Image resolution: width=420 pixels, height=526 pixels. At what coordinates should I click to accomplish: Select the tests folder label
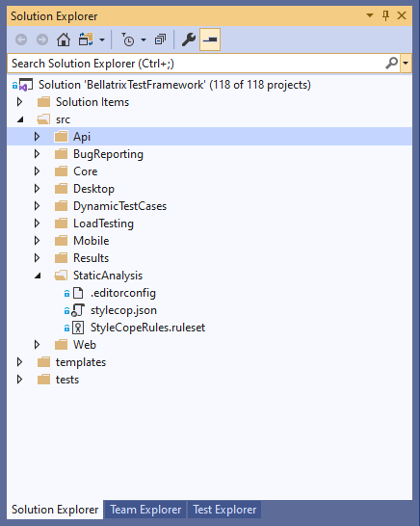pos(67,380)
